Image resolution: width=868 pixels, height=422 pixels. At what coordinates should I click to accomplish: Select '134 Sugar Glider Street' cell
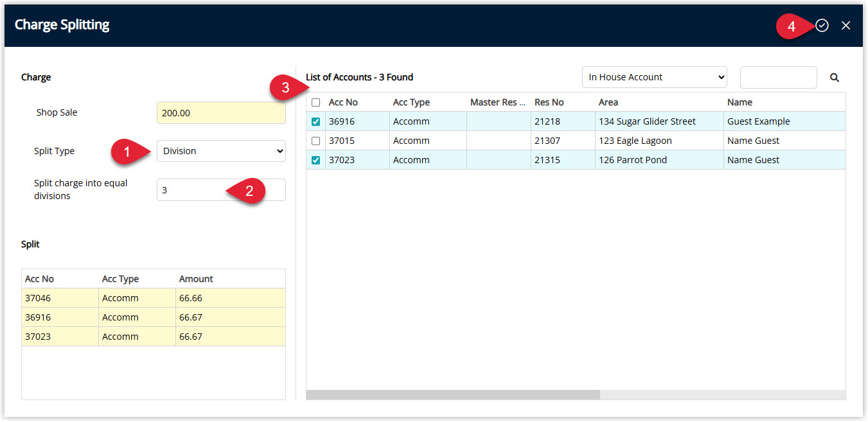tap(659, 121)
